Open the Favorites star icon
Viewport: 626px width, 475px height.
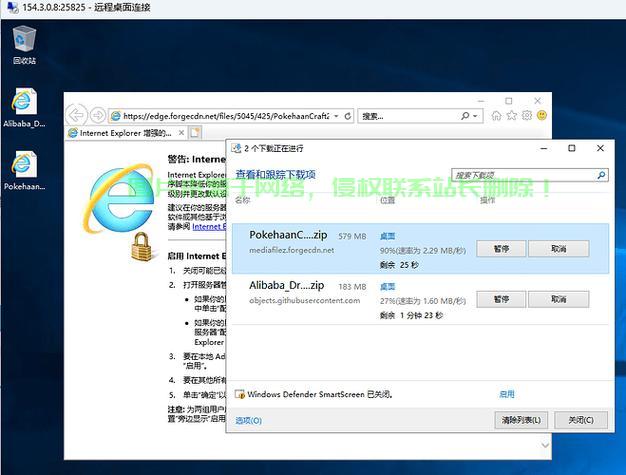pyautogui.click(x=511, y=115)
